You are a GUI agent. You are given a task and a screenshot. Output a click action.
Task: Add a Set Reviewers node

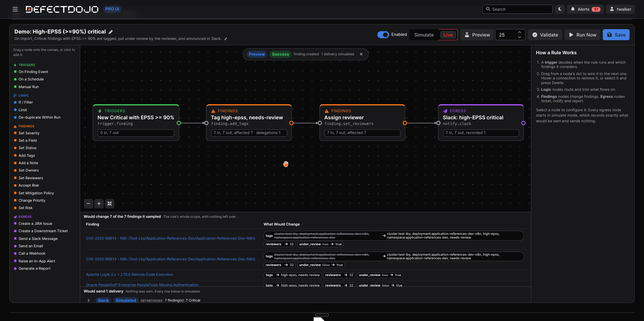pyautogui.click(x=31, y=178)
